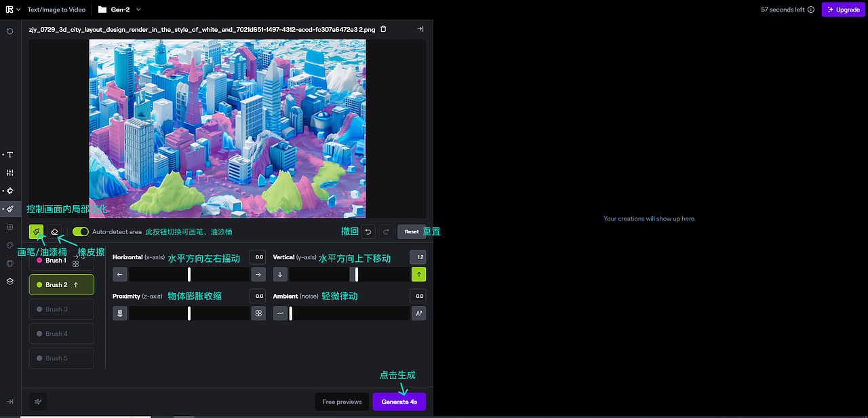Collapse the editor panel with the top arrow icon
The width and height of the screenshot is (868, 418).
(x=420, y=29)
